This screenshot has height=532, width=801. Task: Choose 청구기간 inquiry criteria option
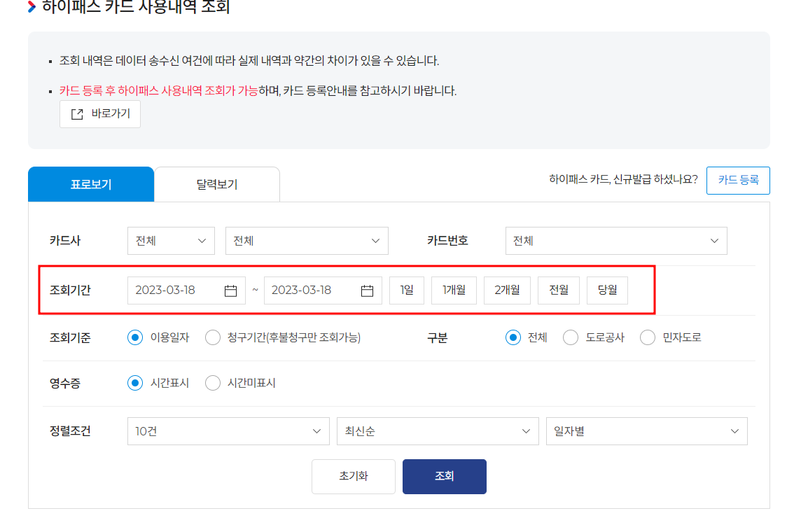pyautogui.click(x=212, y=337)
